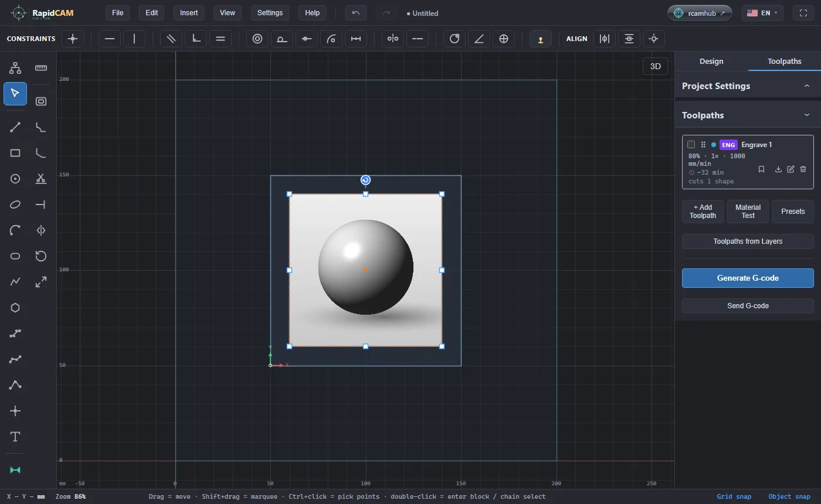This screenshot has width=821, height=504.
Task: Select the Polygon hexagon tool
Action: coord(15,308)
